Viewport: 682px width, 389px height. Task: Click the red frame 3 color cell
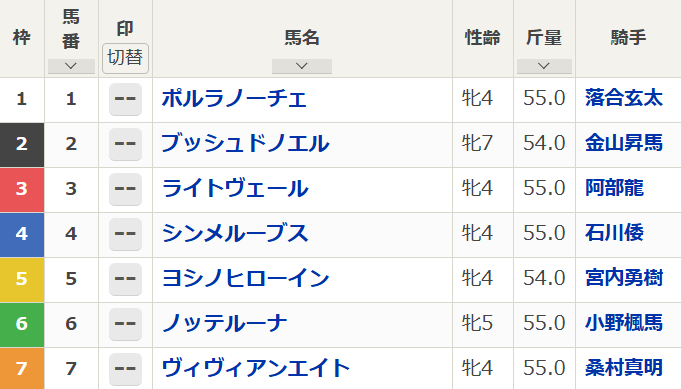coord(22,190)
